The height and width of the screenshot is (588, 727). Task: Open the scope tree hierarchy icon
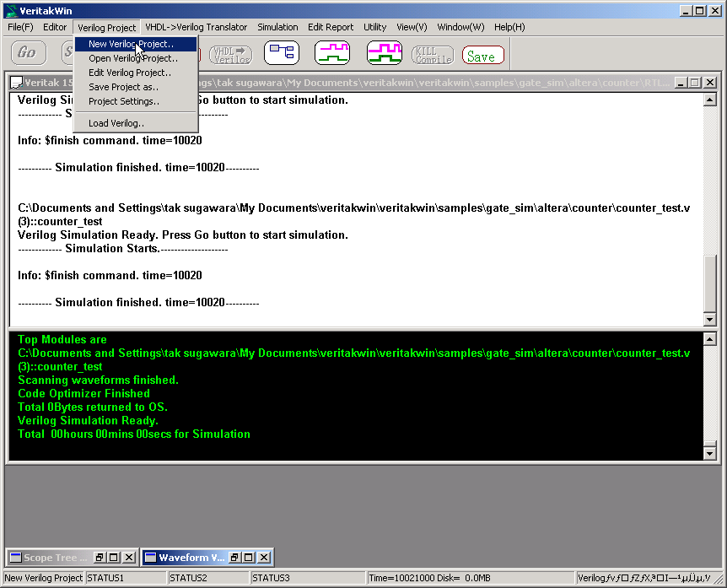coord(282,52)
